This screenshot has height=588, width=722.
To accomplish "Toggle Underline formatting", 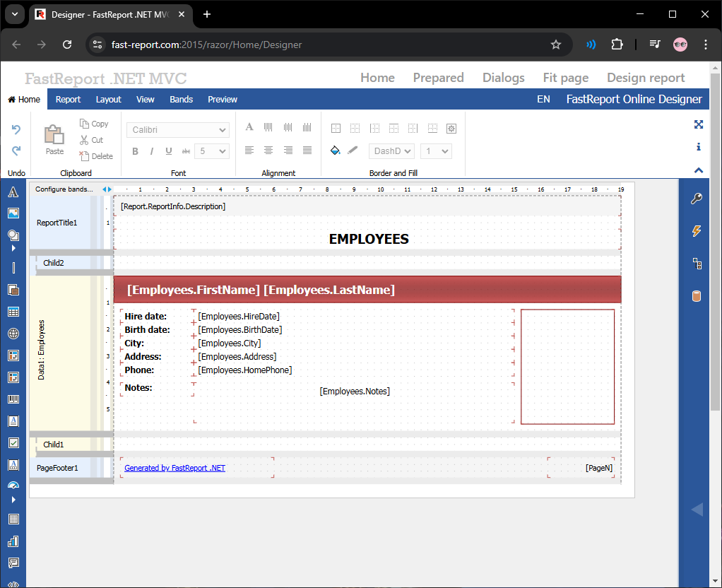I will (169, 151).
